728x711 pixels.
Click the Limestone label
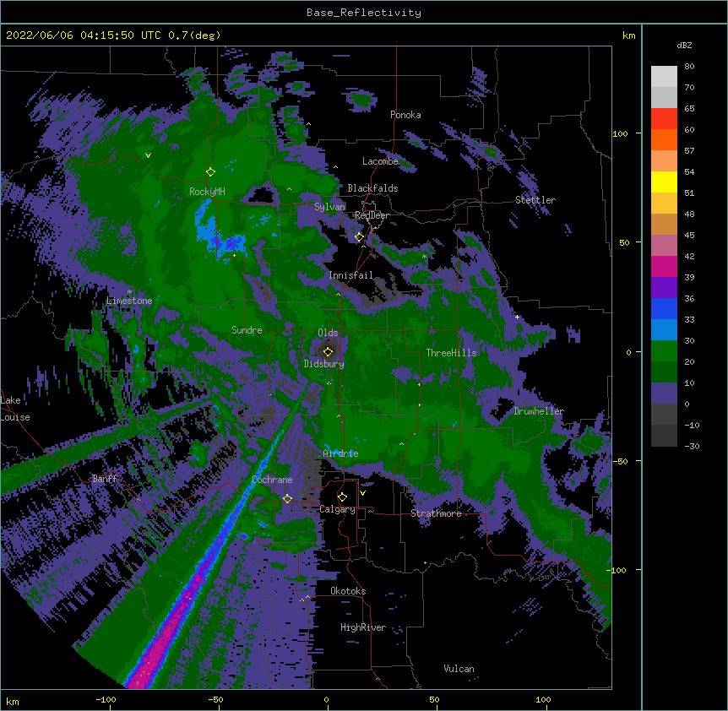click(129, 301)
